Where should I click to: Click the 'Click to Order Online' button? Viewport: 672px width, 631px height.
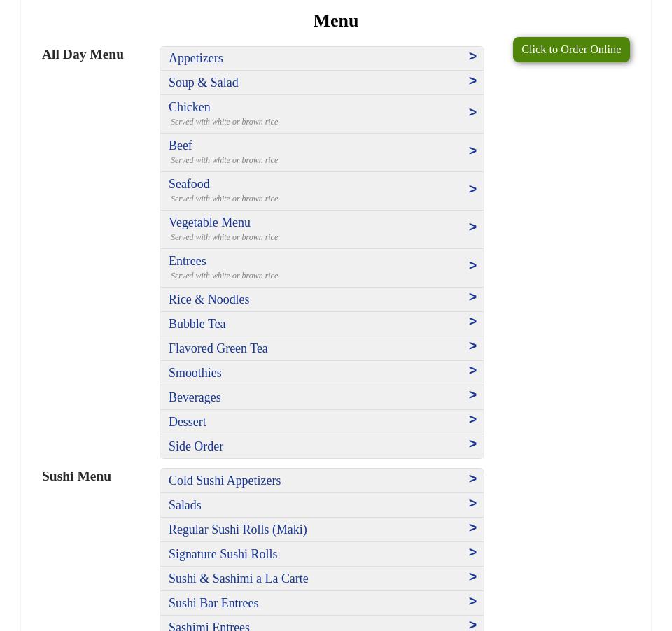570,50
